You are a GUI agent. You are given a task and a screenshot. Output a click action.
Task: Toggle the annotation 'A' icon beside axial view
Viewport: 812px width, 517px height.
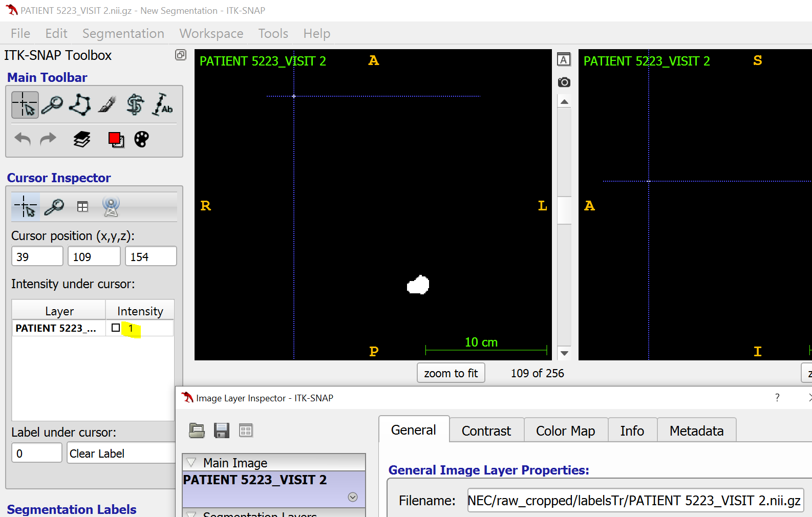(564, 59)
